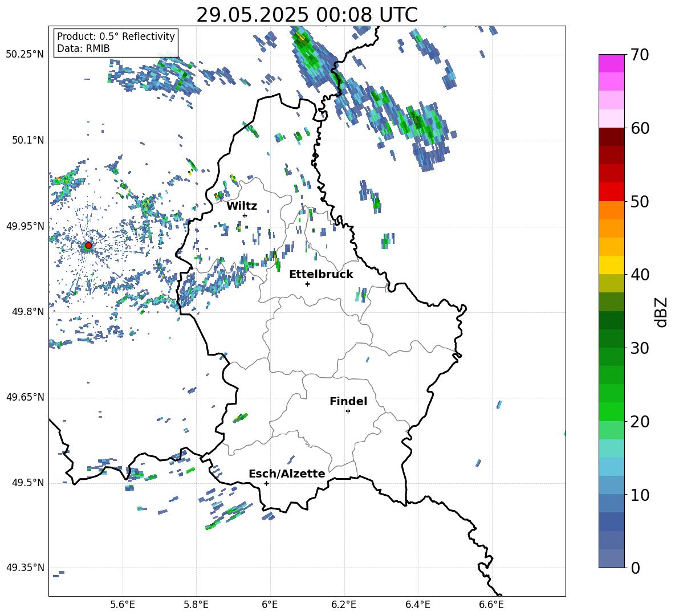Viewport: 675px width, 616px height.
Task: Click the bright red colorbar segment
Action: (612, 192)
